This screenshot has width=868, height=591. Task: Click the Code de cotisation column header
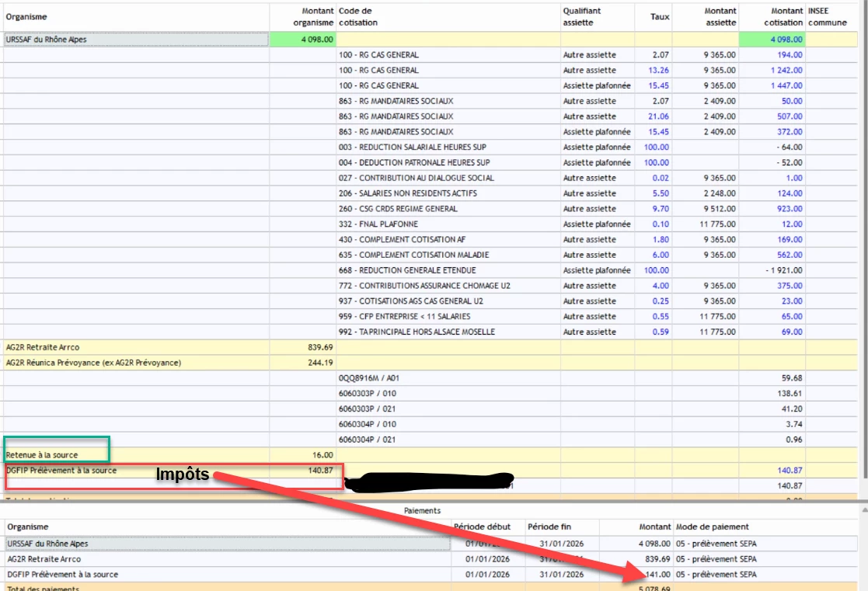358,16
